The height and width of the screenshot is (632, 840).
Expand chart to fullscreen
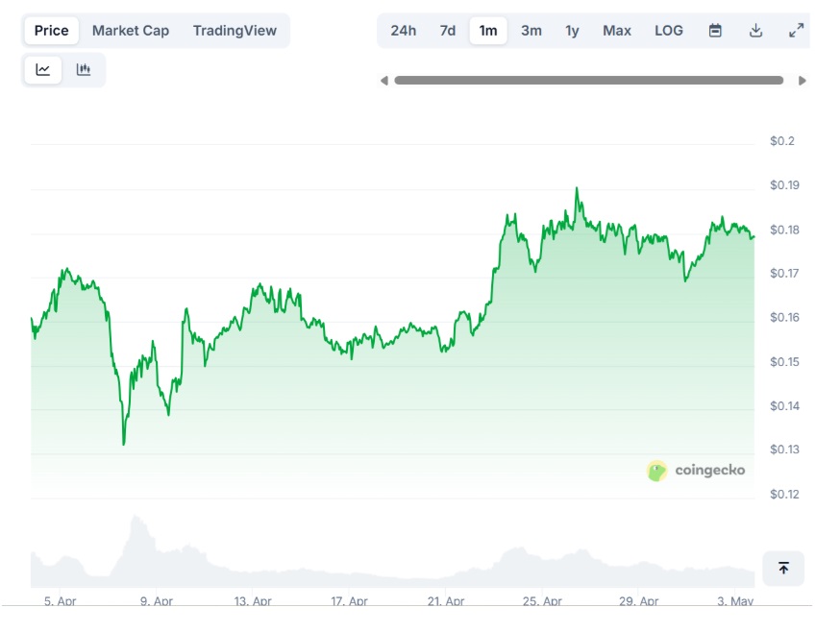(x=796, y=31)
